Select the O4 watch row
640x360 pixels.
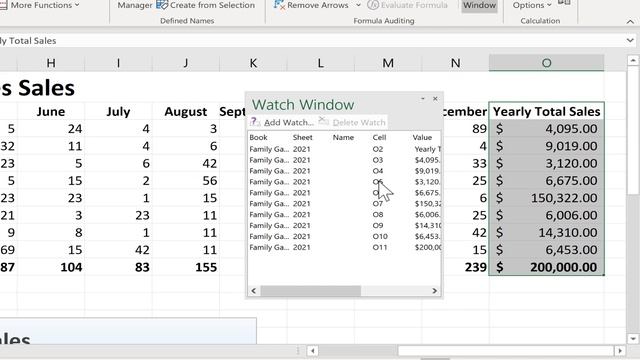(x=344, y=171)
